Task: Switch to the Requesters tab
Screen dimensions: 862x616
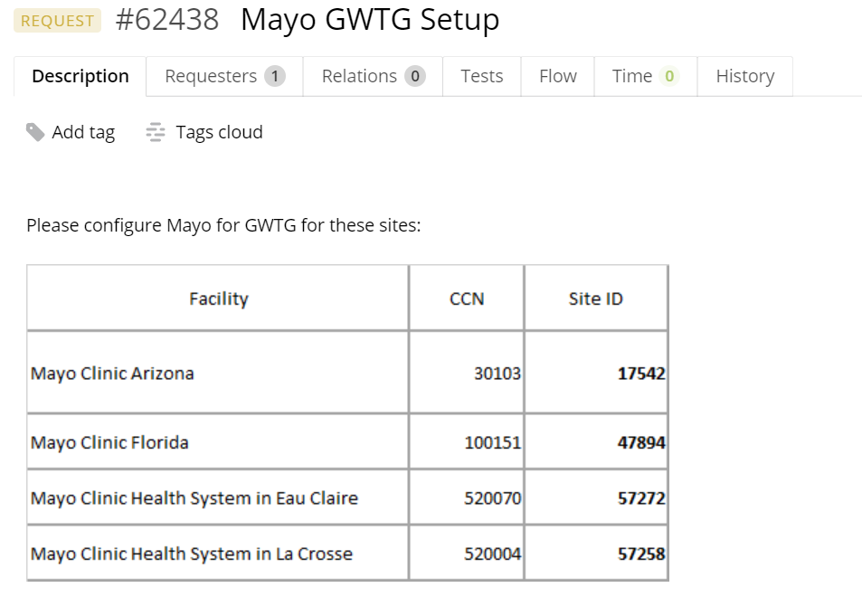Action: 211,77
